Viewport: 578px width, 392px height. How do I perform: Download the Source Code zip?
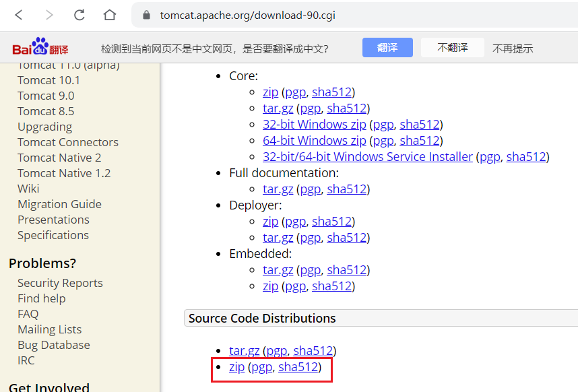click(236, 367)
